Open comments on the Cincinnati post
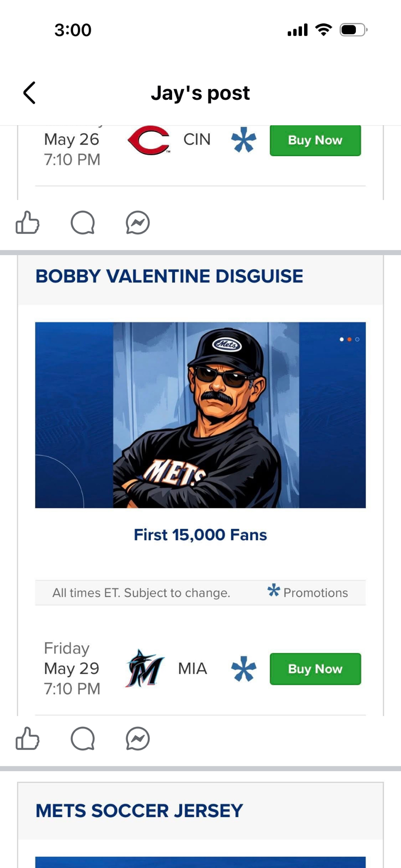401x868 pixels. [x=83, y=223]
